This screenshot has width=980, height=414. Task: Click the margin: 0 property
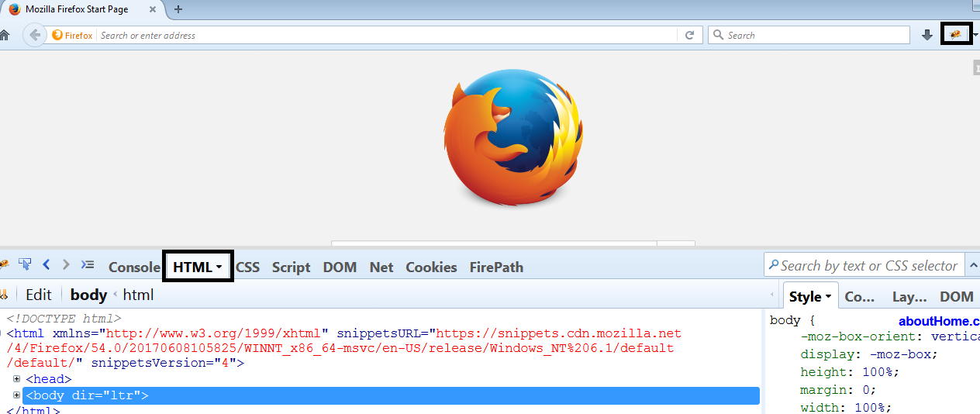838,390
